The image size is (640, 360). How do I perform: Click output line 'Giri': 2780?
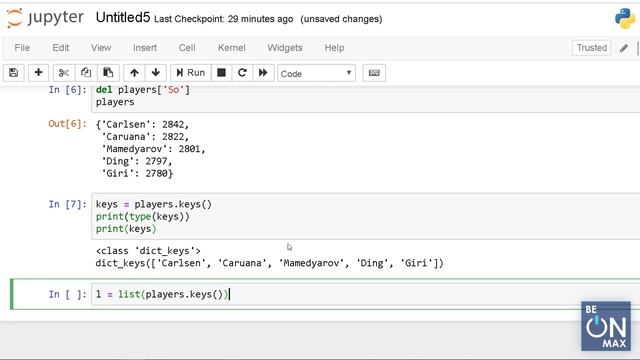137,173
